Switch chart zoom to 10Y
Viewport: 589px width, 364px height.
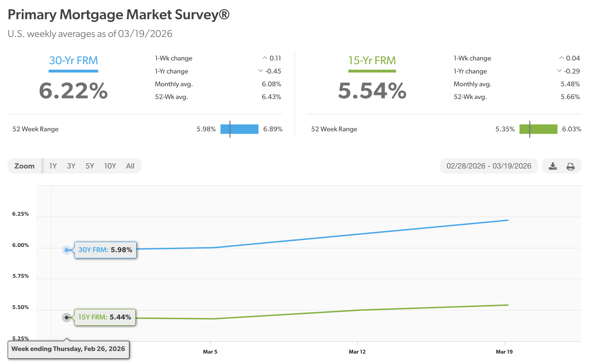110,166
